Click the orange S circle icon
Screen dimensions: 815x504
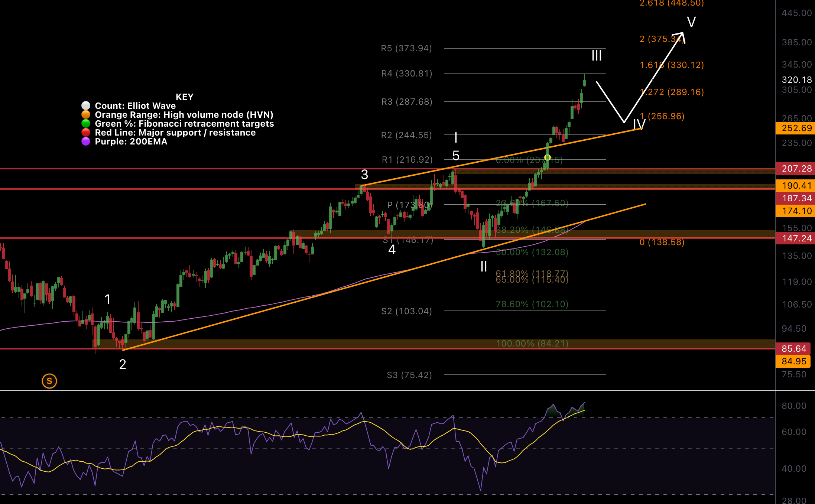[49, 381]
